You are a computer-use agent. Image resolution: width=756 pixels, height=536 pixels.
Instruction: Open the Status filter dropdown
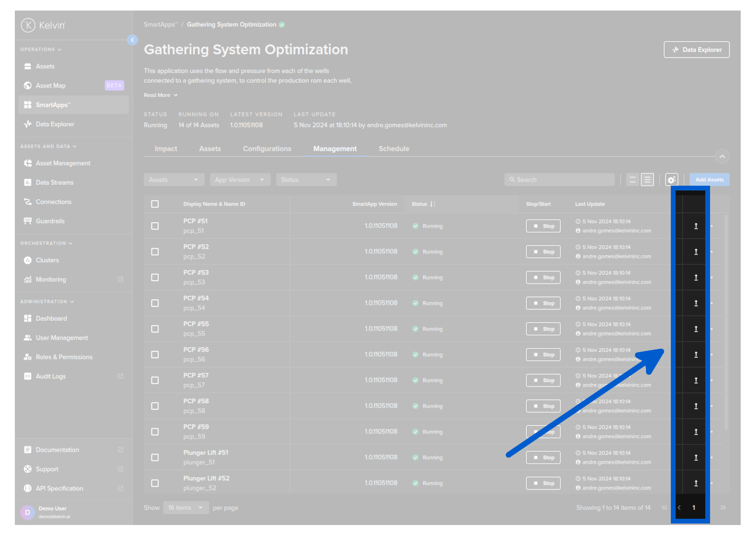click(x=306, y=180)
